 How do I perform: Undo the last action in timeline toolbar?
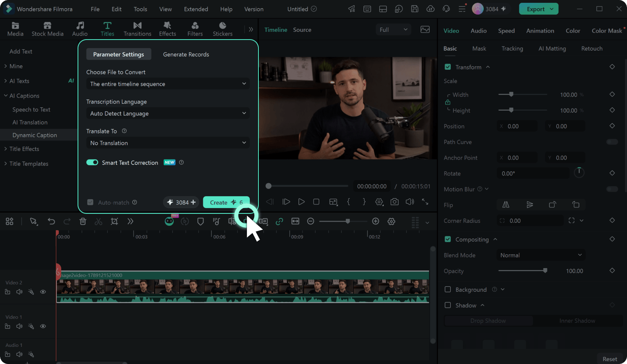coord(51,221)
